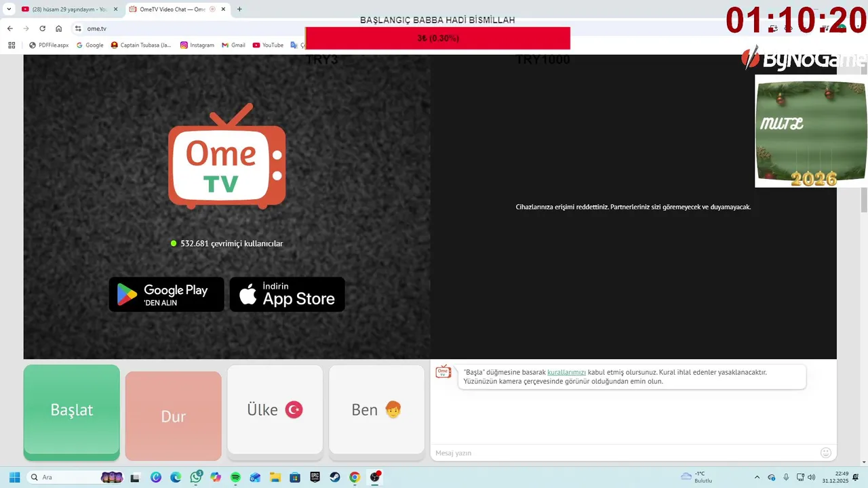
Task: Switch to Google Chrome on the taskbar
Action: point(355,477)
